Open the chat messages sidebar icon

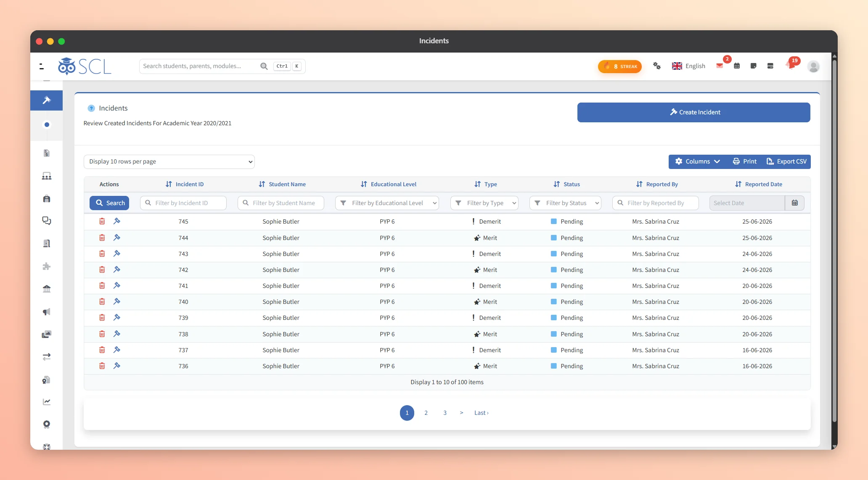(47, 221)
